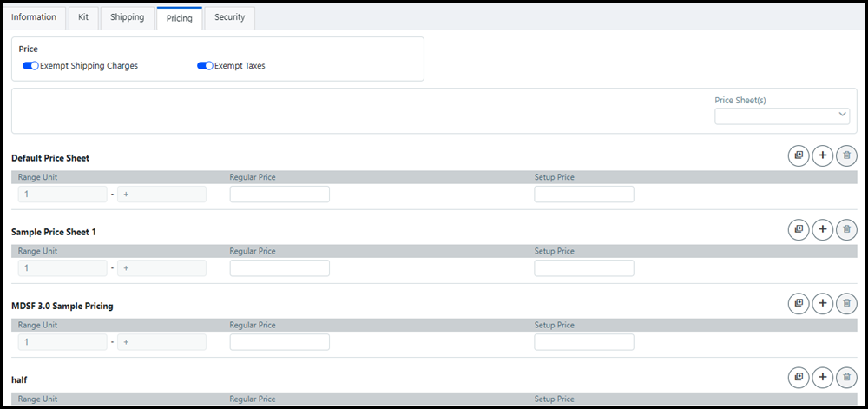Screen dimensions: 868x409
Task: Copy Sample Price Sheet 1 pricing
Action: (798, 230)
